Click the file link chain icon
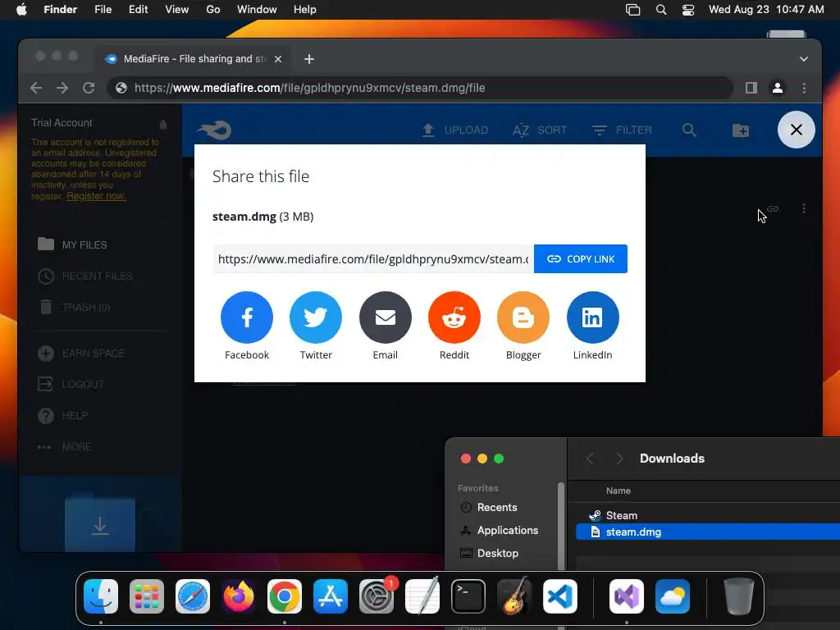Image resolution: width=840 pixels, height=630 pixels. pyautogui.click(x=773, y=208)
